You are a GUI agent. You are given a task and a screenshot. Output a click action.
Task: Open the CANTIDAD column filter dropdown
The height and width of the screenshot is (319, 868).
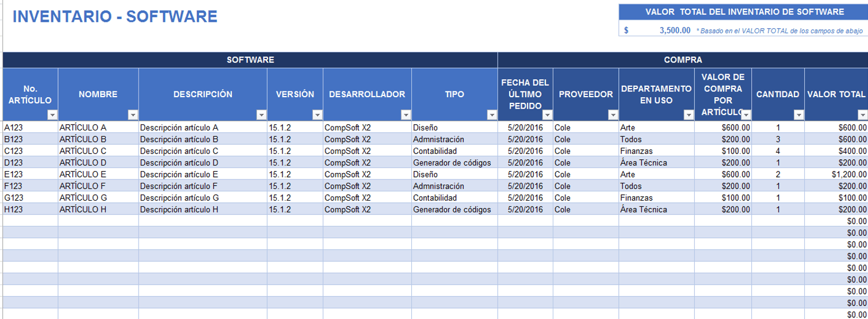(798, 115)
